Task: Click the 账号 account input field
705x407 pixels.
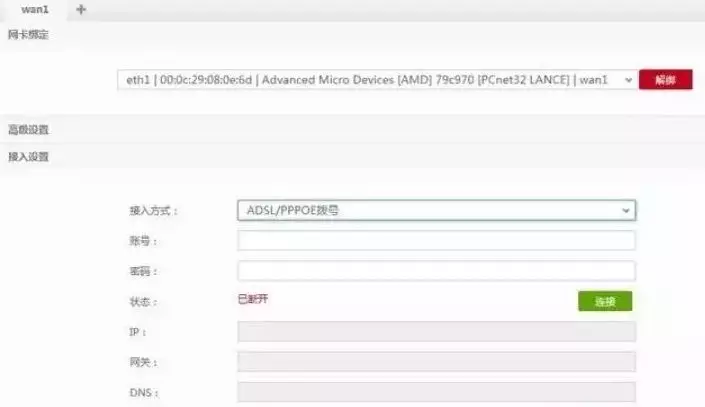Action: pos(437,241)
